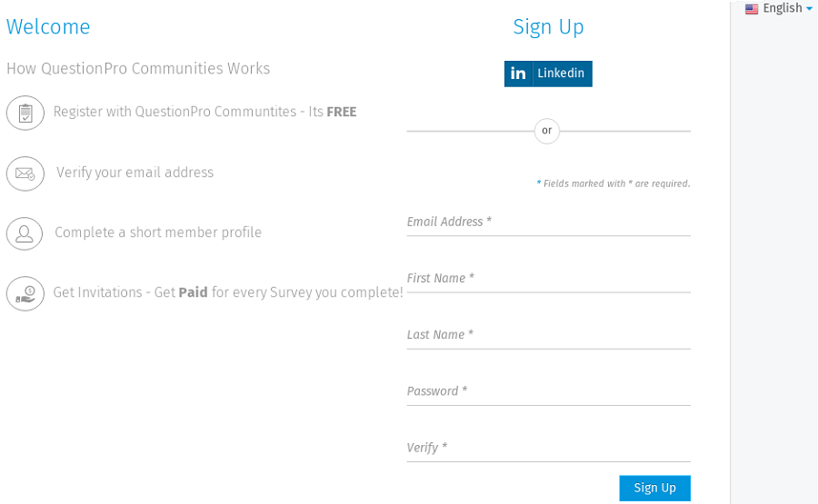
Task: Click the Sign Up heading text
Action: tap(548, 27)
